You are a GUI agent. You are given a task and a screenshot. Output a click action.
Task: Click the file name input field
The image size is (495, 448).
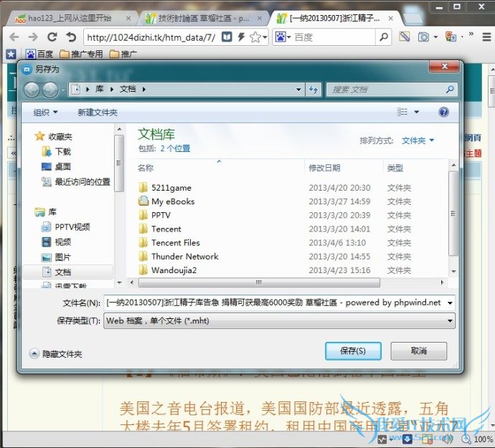[x=274, y=303]
